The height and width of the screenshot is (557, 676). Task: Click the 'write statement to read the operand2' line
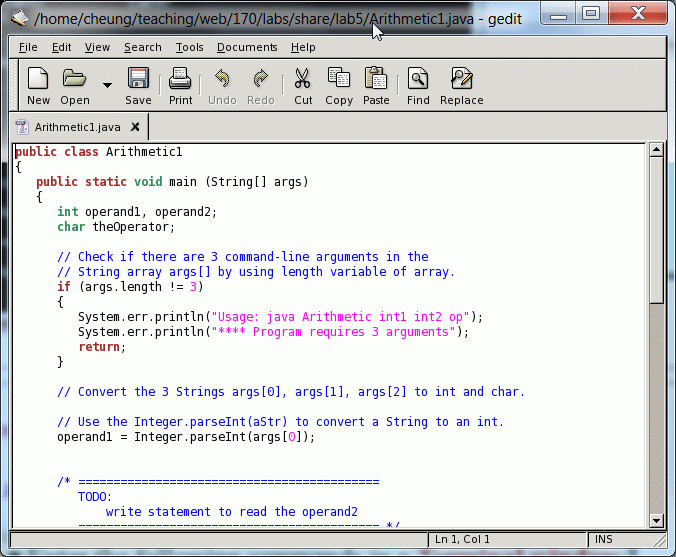(x=232, y=512)
